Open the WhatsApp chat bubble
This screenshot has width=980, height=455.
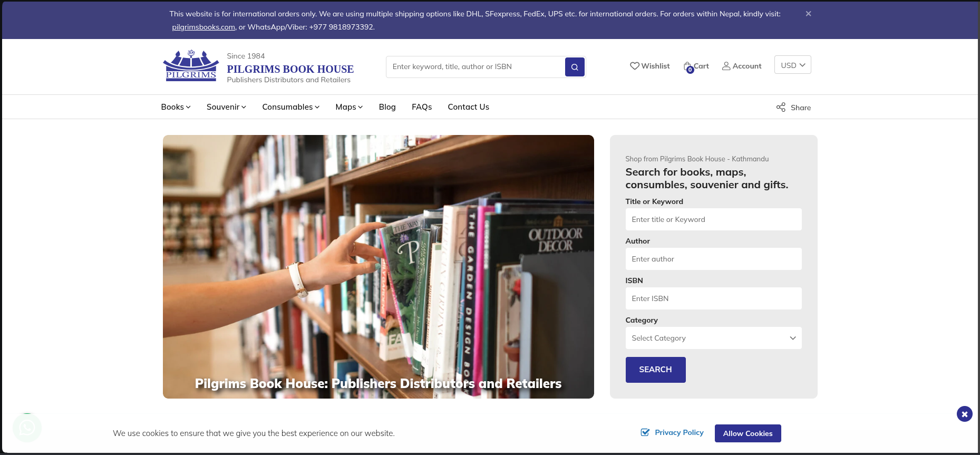[27, 428]
